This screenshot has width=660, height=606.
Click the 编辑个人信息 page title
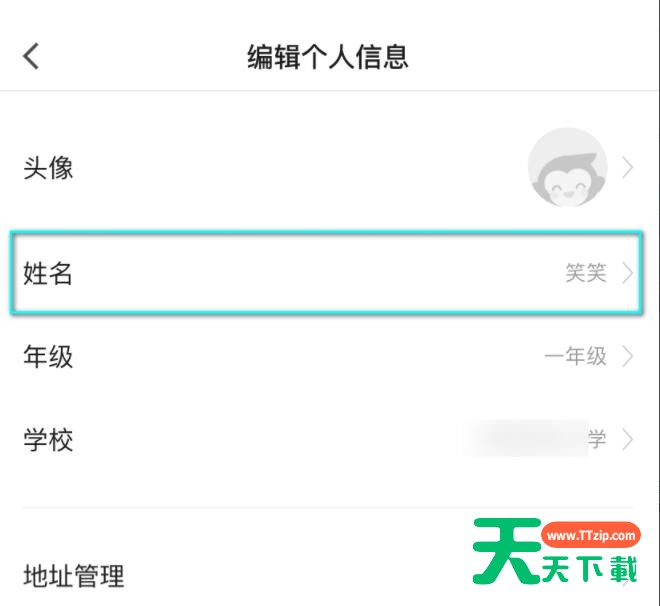tap(328, 56)
